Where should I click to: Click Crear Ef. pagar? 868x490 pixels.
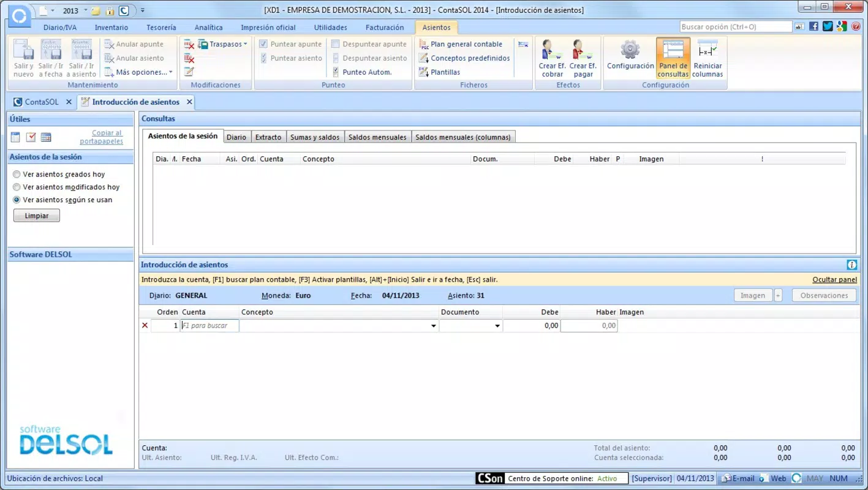[583, 59]
